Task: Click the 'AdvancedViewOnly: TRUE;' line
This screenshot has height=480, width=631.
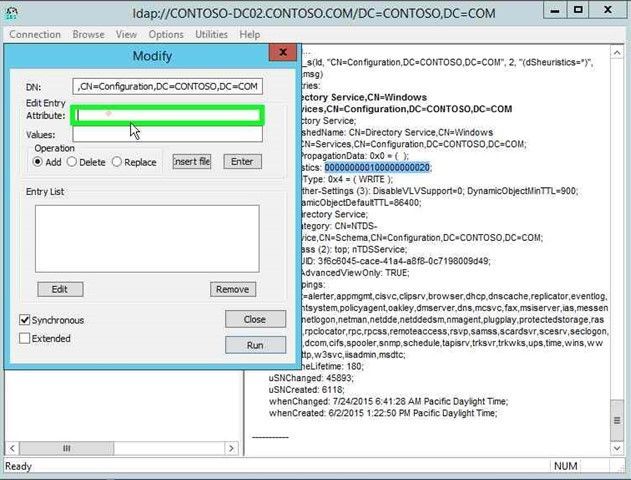Action: [x=354, y=273]
